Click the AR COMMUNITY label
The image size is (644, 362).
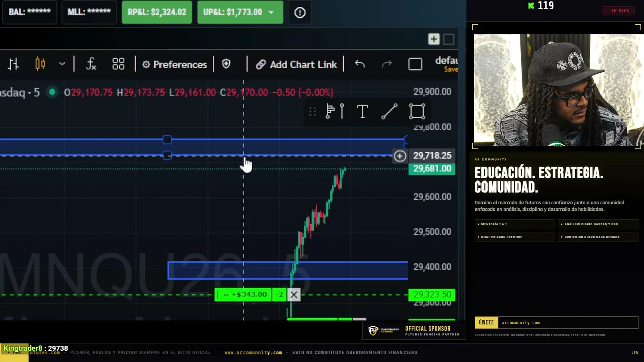coord(491,160)
